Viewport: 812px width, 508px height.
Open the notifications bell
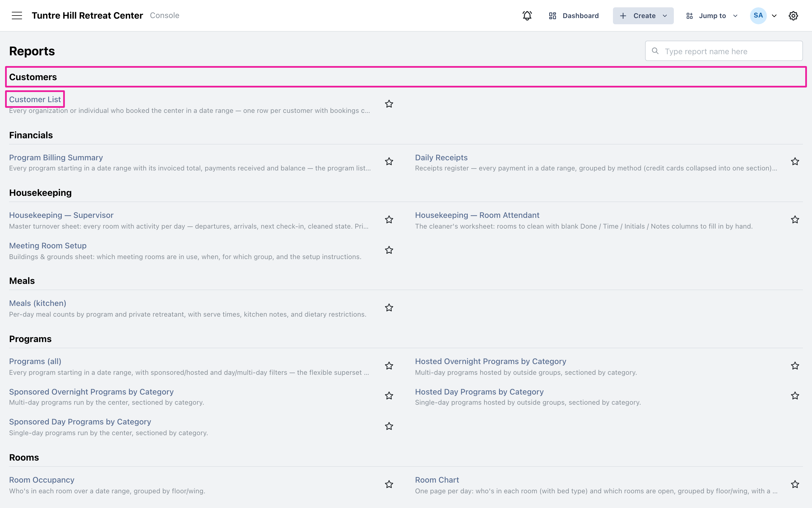click(x=527, y=16)
